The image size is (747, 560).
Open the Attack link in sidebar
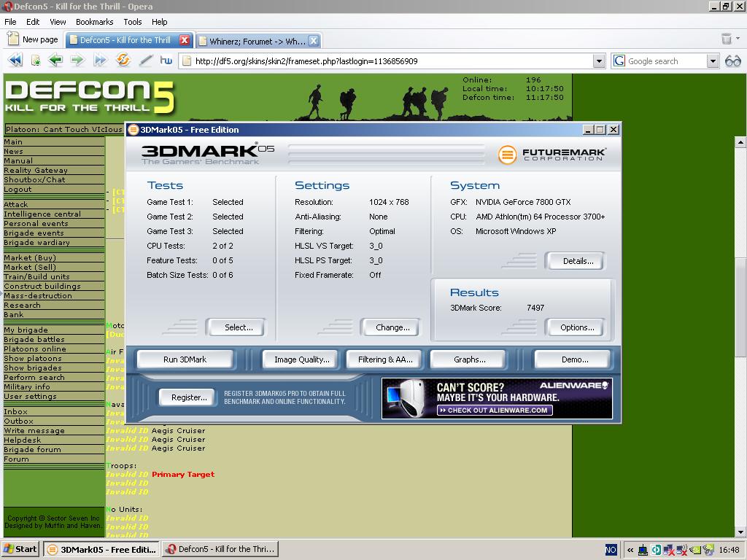pos(16,204)
